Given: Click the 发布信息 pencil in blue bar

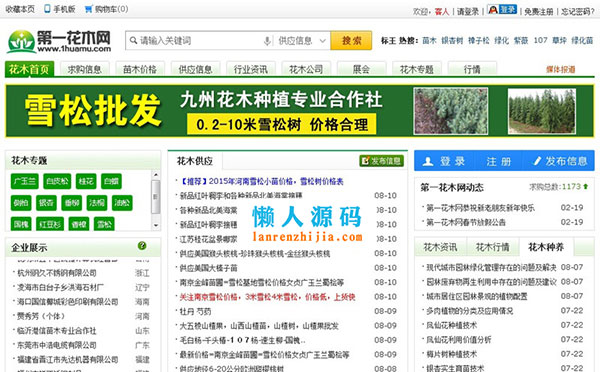Looking at the screenshot, I should tap(537, 161).
